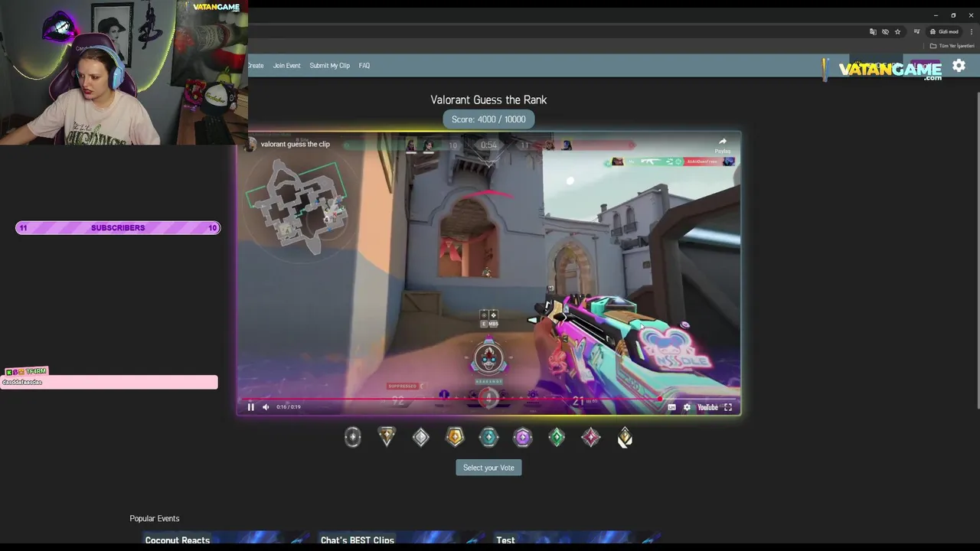Toggle video subtitles

(x=671, y=407)
